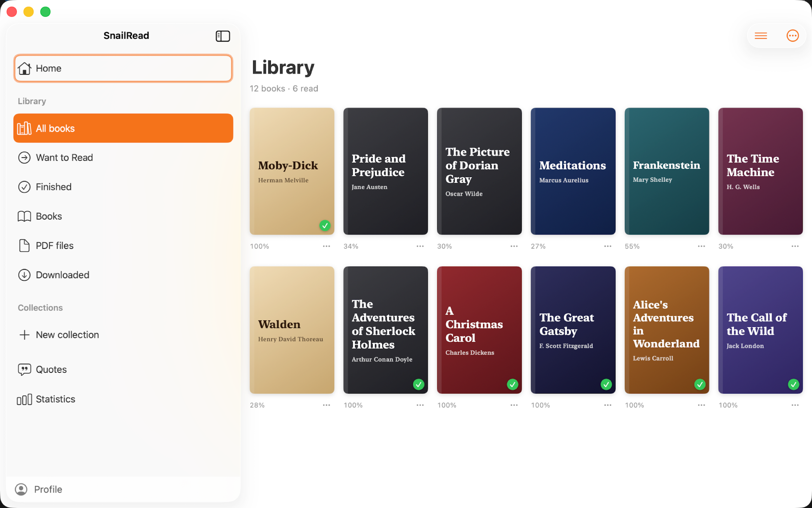
Task: Click the PDF files document icon
Action: click(24, 246)
